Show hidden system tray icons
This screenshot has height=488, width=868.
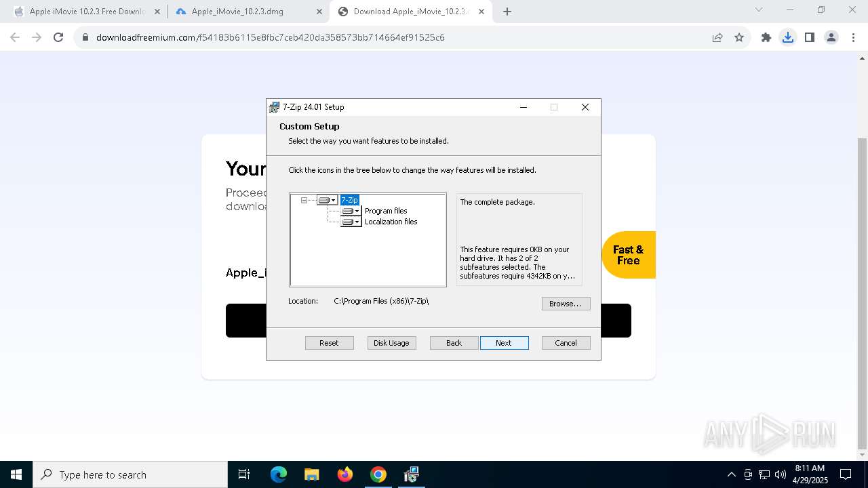click(x=731, y=474)
